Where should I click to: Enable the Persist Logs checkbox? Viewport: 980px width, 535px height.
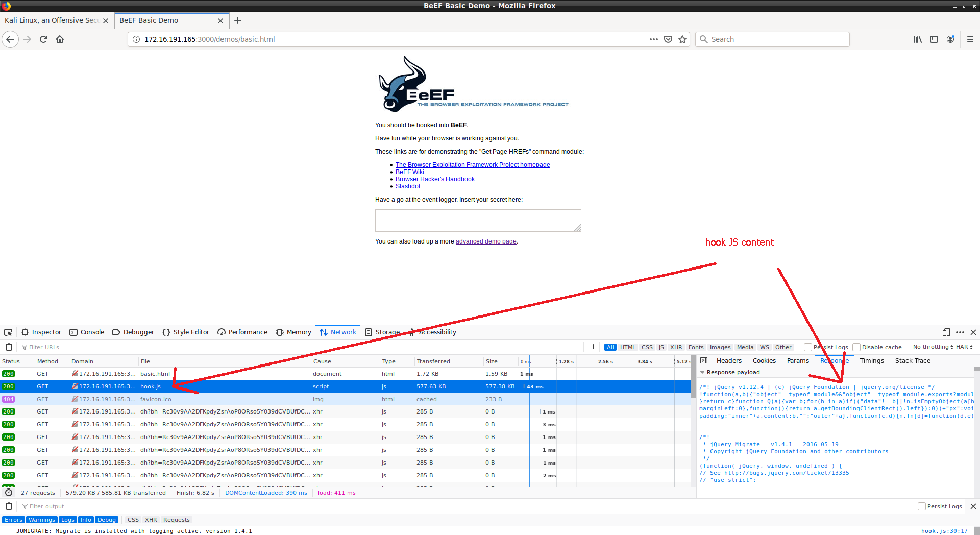[808, 347]
